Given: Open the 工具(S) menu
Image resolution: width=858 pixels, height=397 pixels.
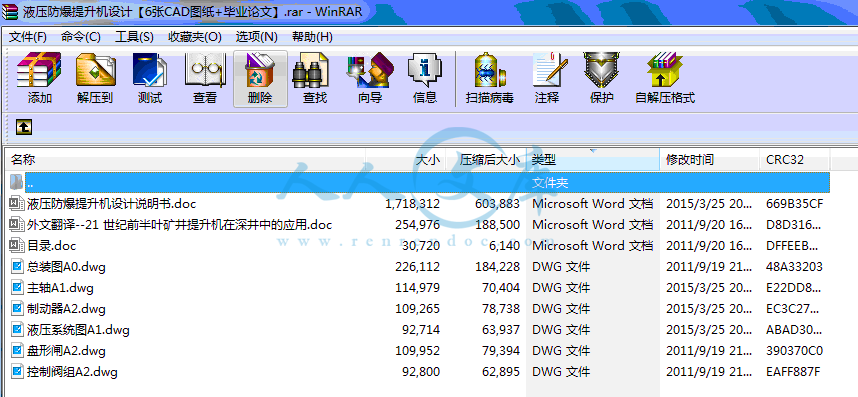Looking at the screenshot, I should 134,37.
